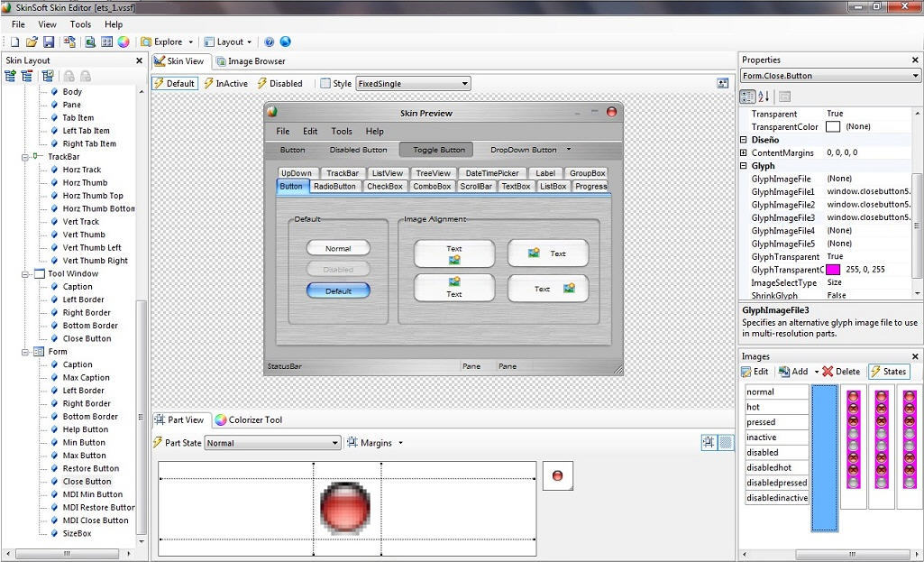
Task: Close the Properties panel
Action: [915, 60]
